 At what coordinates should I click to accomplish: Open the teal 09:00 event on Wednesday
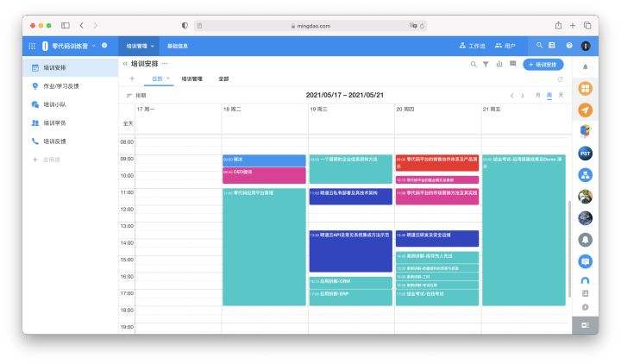pos(350,169)
